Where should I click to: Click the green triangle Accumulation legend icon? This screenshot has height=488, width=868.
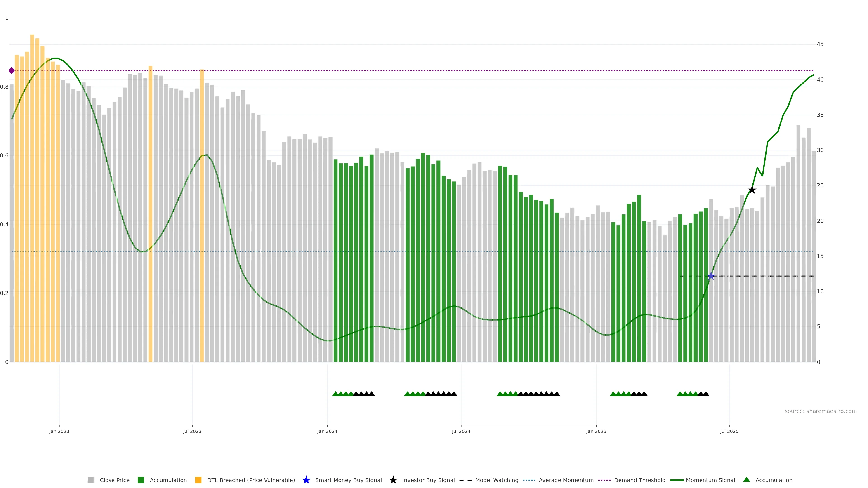746,480
